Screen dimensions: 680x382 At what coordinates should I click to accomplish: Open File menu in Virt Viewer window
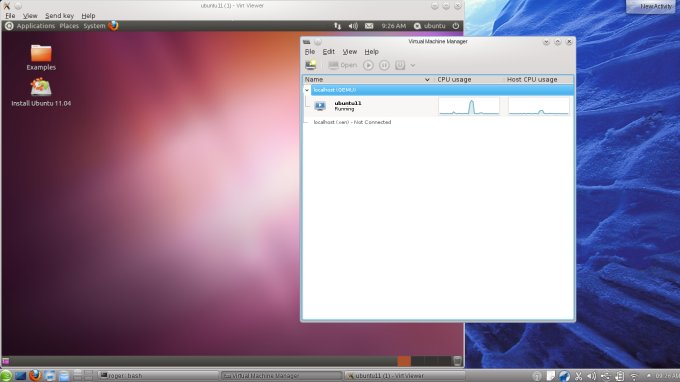10,16
